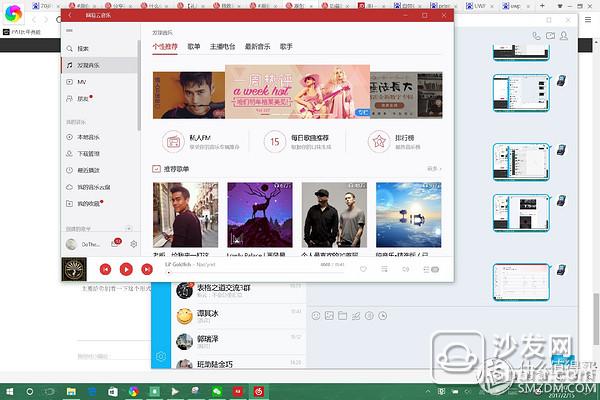Insert a picture from chat toolbar
Image resolution: width=600 pixels, height=400 pixels.
pos(329,316)
